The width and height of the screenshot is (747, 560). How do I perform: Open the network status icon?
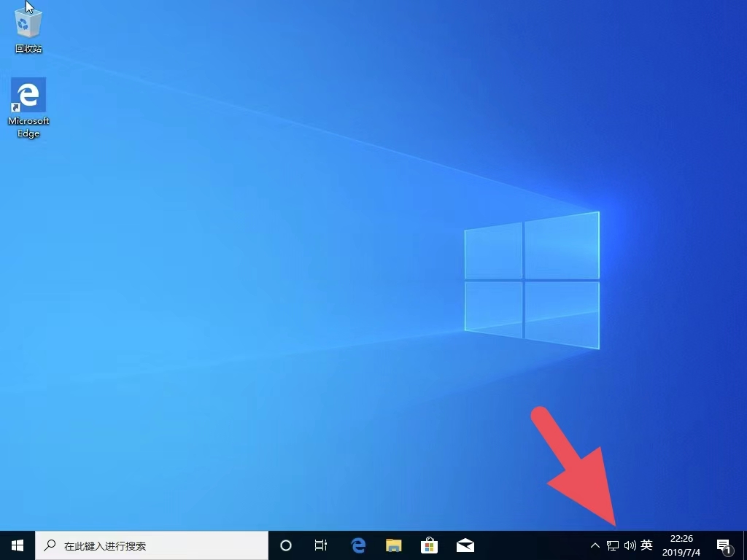[x=613, y=545]
